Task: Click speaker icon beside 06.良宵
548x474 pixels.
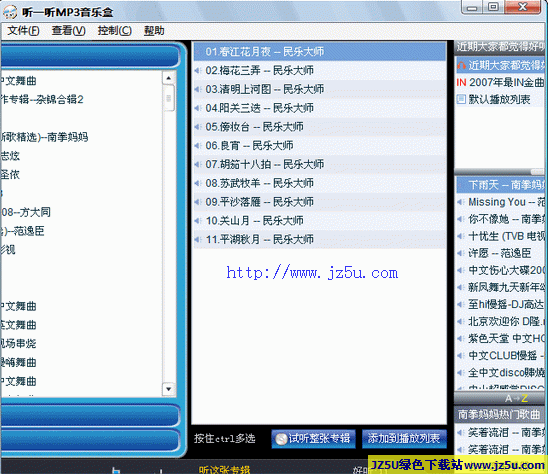Action: (198, 145)
